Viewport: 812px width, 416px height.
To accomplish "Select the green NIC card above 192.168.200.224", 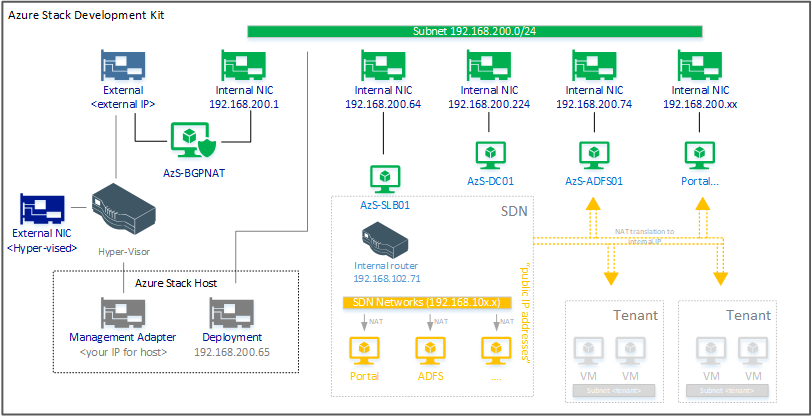I will [488, 64].
